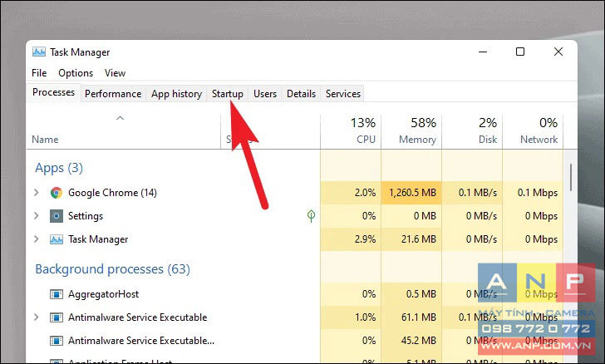Switch to the Services tab

point(343,94)
